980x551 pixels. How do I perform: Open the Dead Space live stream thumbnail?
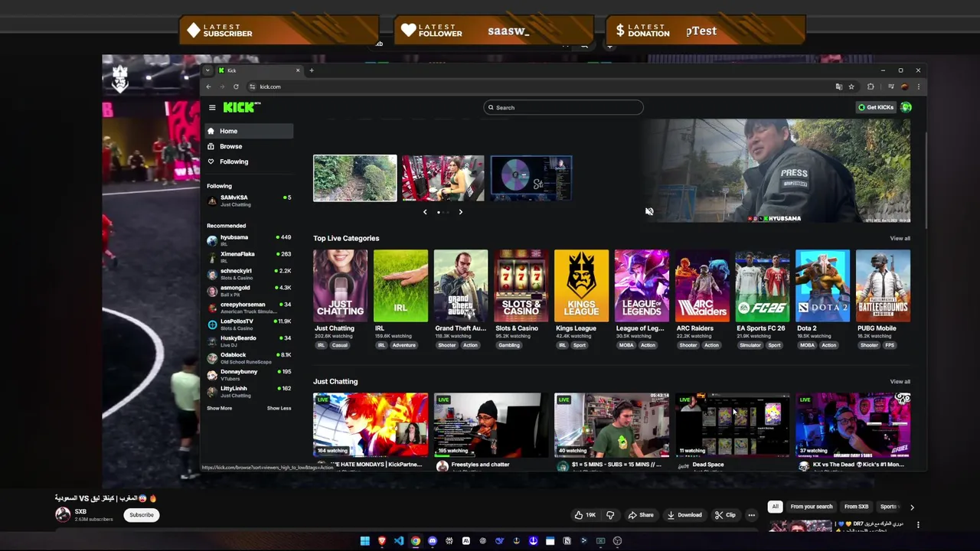click(x=732, y=425)
